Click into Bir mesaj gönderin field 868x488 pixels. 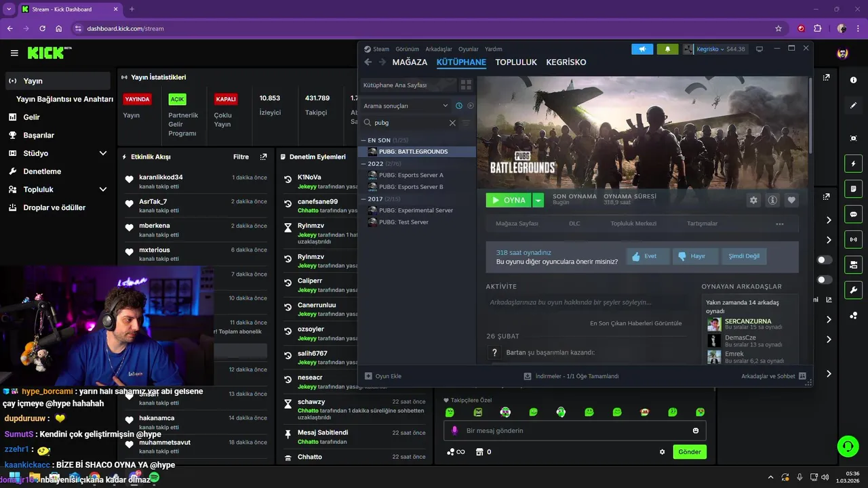(x=575, y=430)
